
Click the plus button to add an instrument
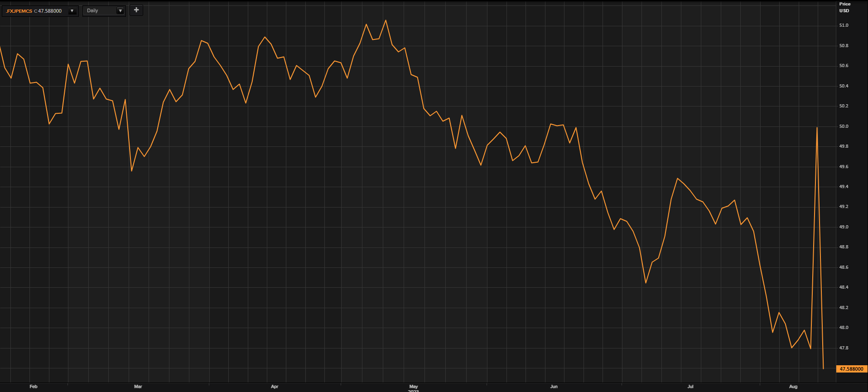click(136, 10)
